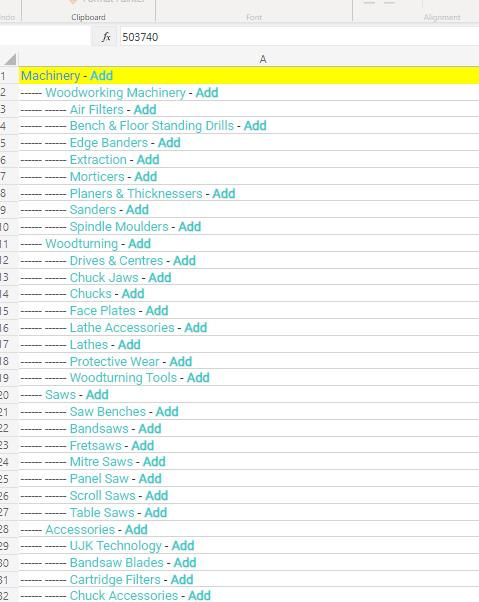This screenshot has width=479, height=602.
Task: Click the Woodturning category cell
Action: (248, 244)
